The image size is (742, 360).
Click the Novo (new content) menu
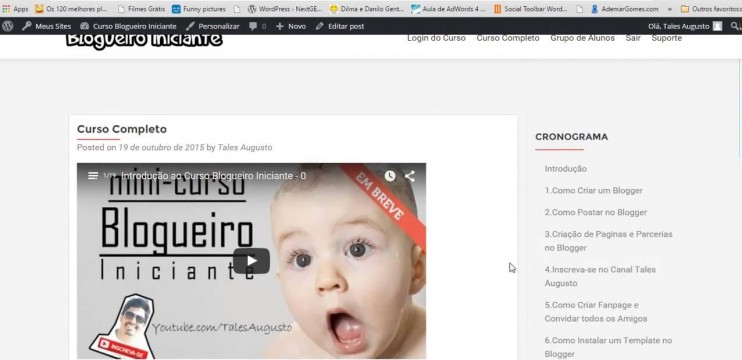tap(291, 26)
